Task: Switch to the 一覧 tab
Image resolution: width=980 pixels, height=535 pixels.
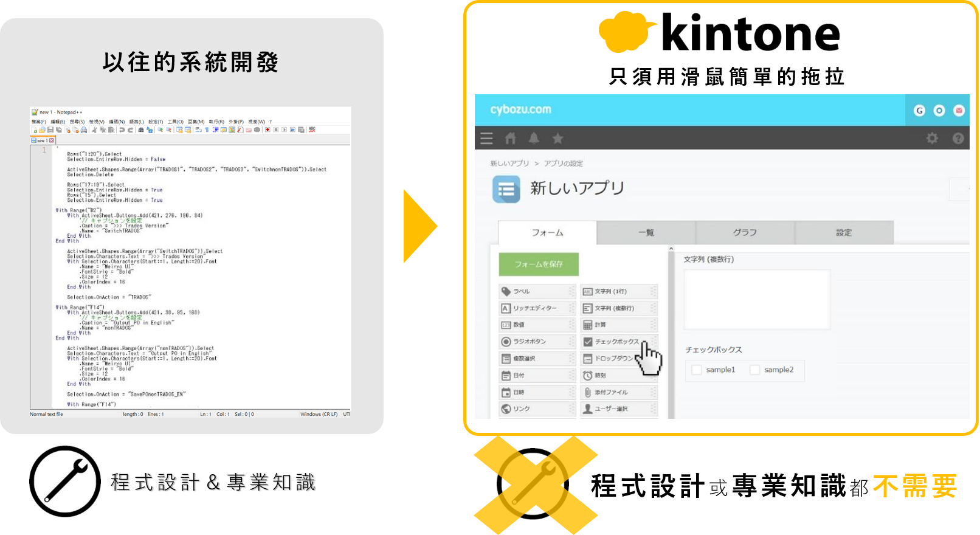Action: tap(646, 233)
